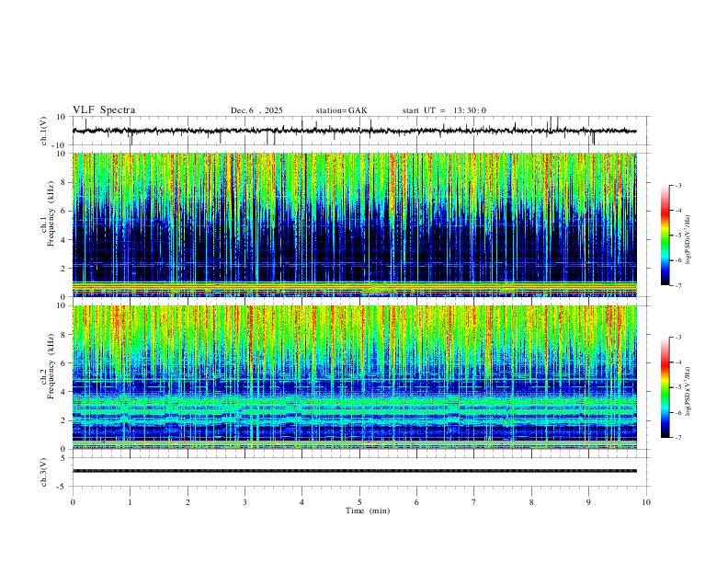Click the 'start UT = 13:30:0' label

pos(444,110)
